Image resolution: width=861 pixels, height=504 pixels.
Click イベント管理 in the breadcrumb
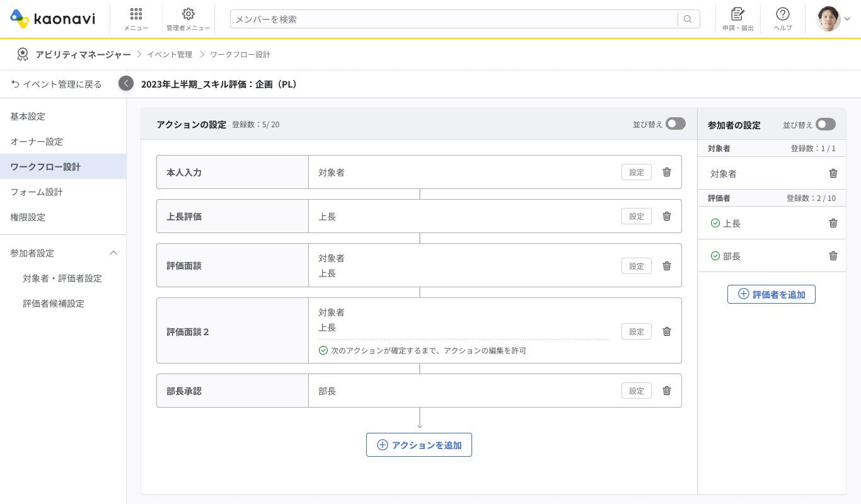tap(170, 55)
